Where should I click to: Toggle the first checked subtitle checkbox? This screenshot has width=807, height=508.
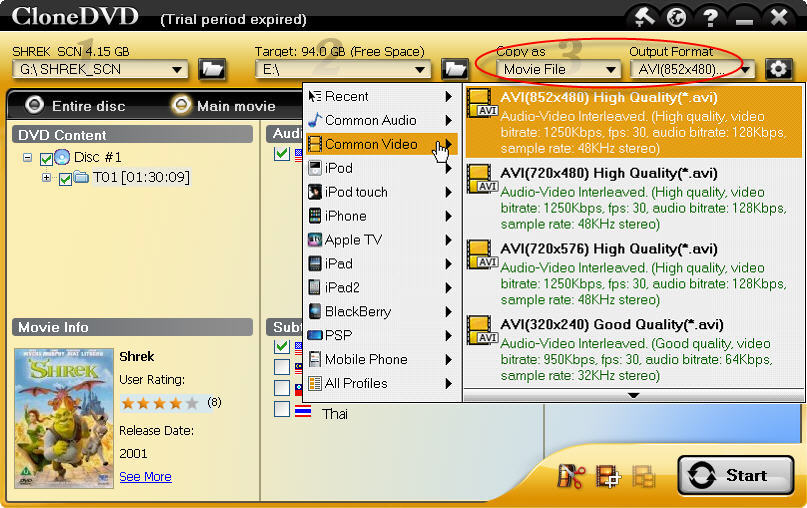pyautogui.click(x=282, y=346)
